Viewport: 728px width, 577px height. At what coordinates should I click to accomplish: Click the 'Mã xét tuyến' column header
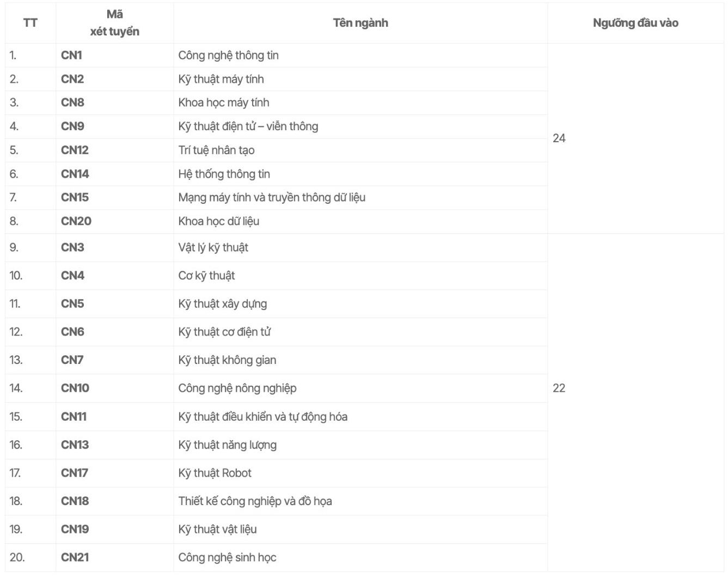(114, 23)
